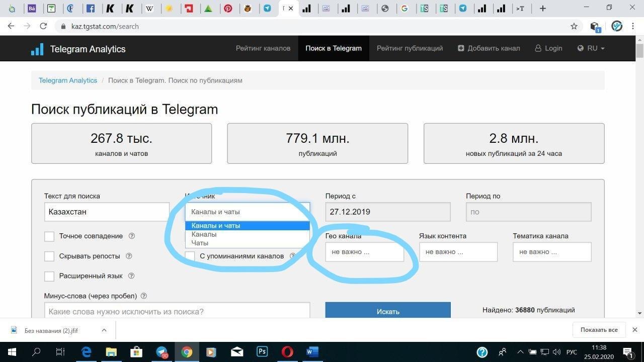Switch to the Google tab
Image resolution: width=644 pixels, height=362 pixels.
pos(405,9)
